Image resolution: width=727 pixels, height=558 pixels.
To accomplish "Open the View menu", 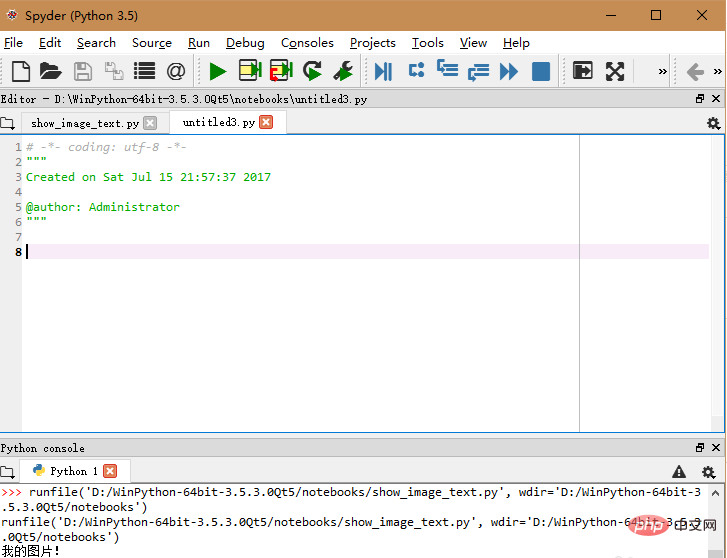I will (473, 43).
